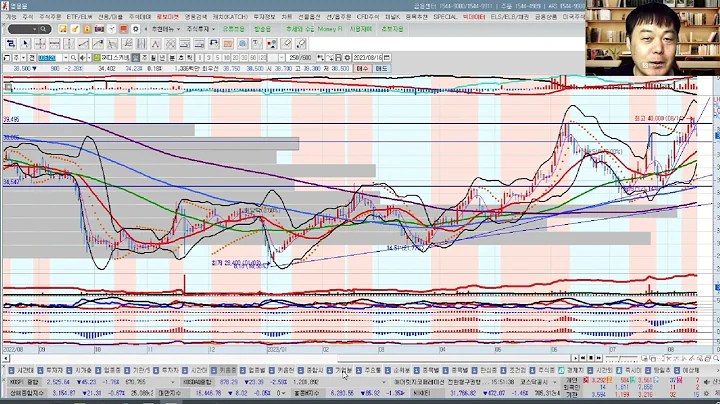Select the arrow pointer drawing tool

tap(25, 44)
